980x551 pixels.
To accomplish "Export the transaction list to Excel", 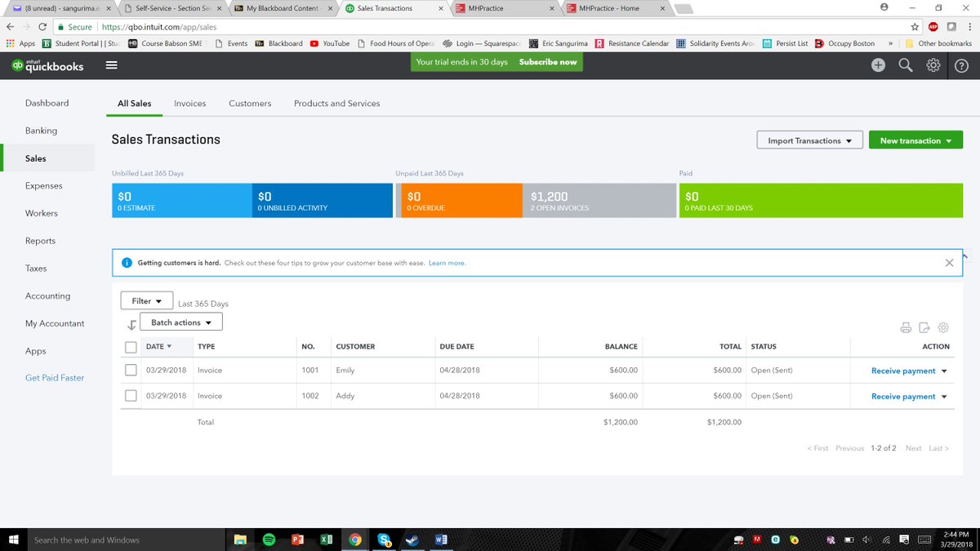I will (x=924, y=327).
